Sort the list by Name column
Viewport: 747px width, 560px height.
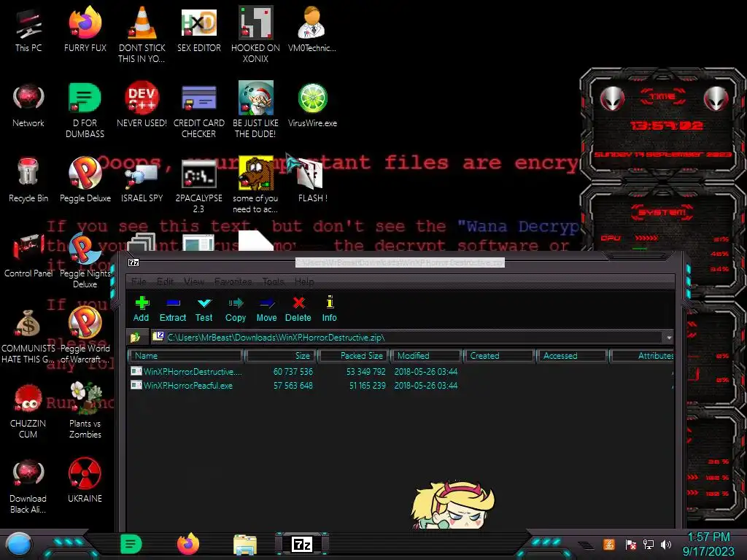coord(186,356)
